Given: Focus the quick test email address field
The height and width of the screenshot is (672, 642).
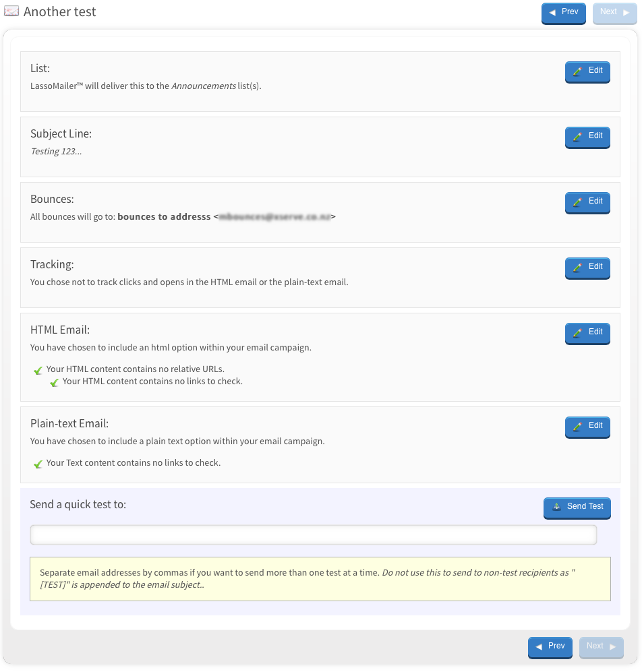Looking at the screenshot, I should click(x=314, y=535).
